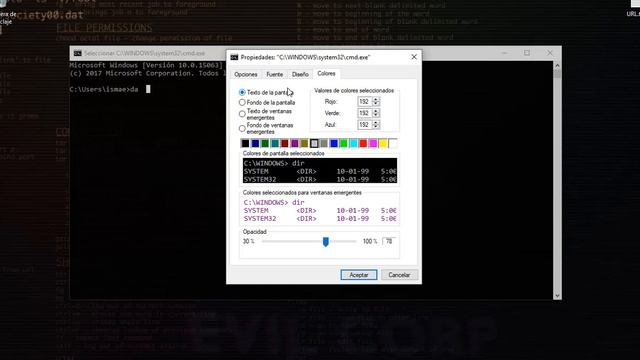Click the selected light gray swatch
Screen dimensions: 640x360
pyautogui.click(x=314, y=143)
